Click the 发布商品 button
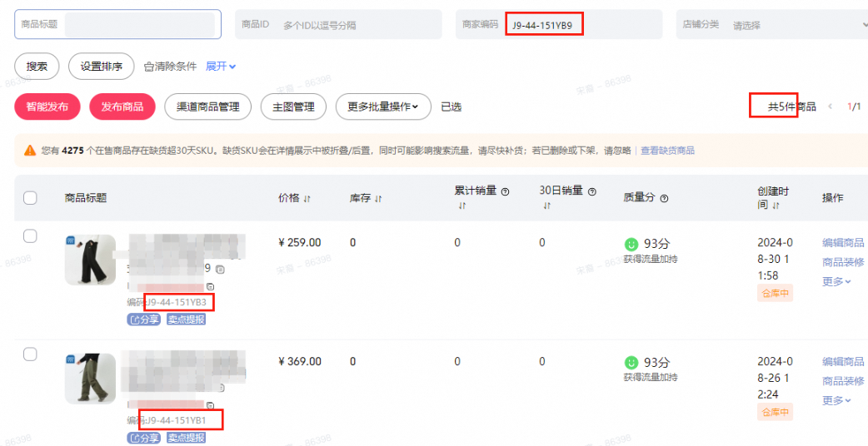Viewport: 868px width, 446px height. pos(122,107)
